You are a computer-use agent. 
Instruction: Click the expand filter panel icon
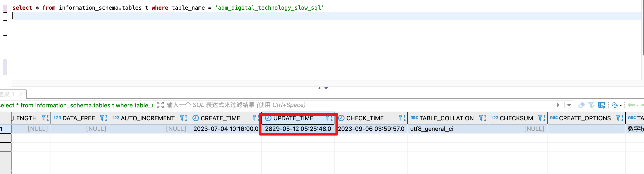click(160, 105)
